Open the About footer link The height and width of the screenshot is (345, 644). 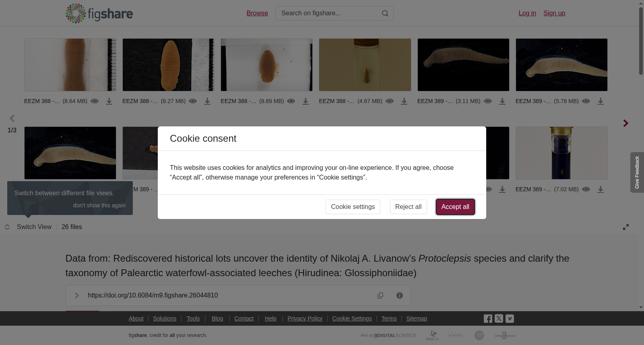[x=136, y=318]
